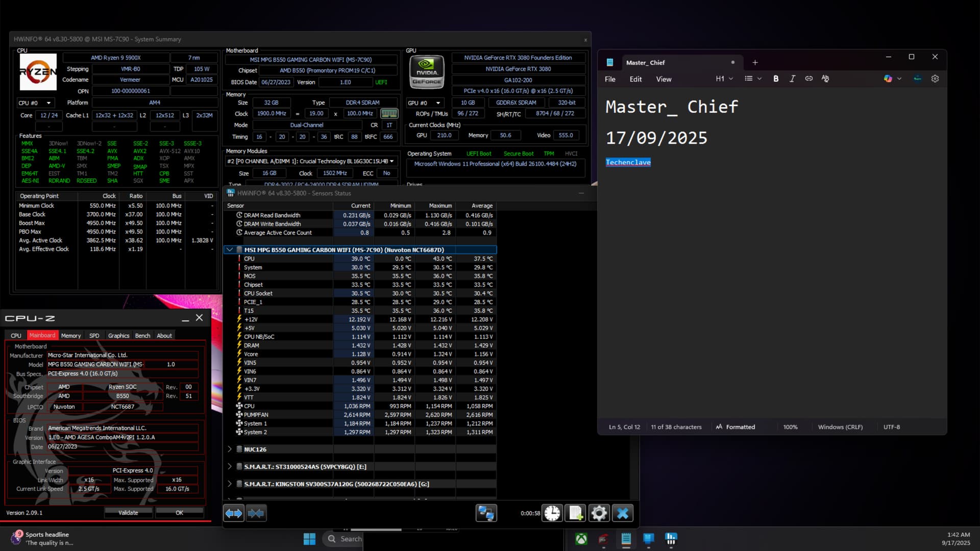The height and width of the screenshot is (551, 980).
Task: Open the File menu in Notepad
Action: [610, 79]
